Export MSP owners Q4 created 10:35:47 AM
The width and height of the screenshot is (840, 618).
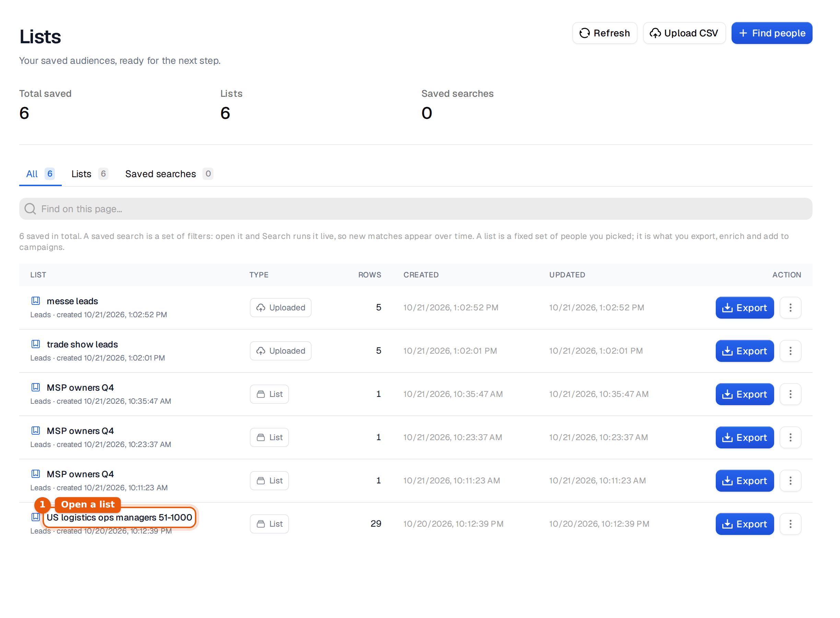[x=744, y=394]
